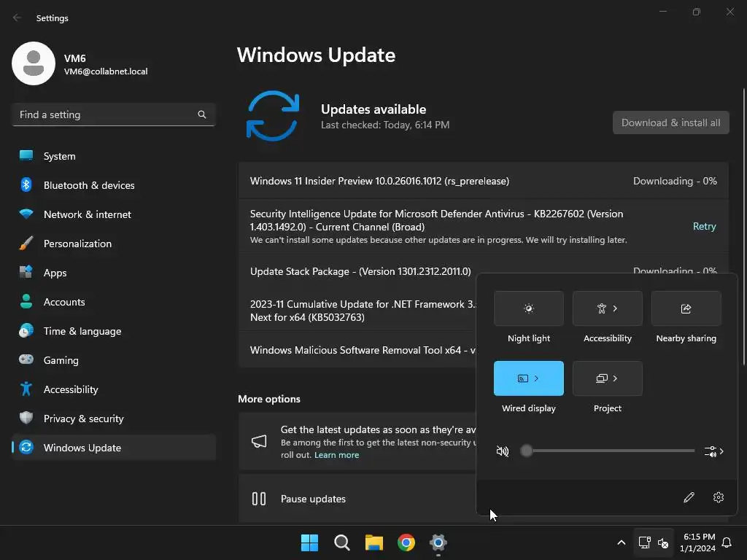Click Last checked: Today, 6:14 PM text
747x560 pixels.
[385, 125]
